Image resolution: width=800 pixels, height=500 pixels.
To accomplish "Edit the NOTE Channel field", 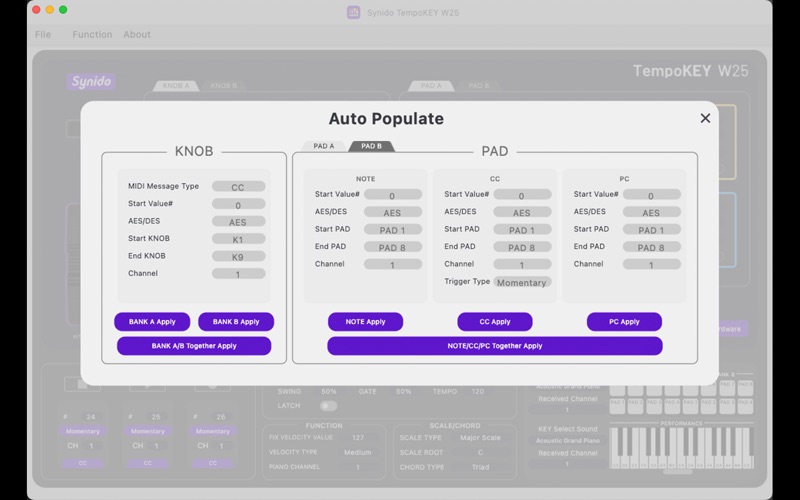I will point(393,264).
